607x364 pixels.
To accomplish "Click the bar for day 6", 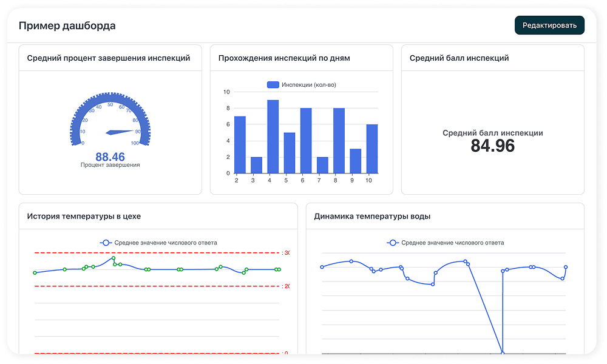I will click(306, 141).
